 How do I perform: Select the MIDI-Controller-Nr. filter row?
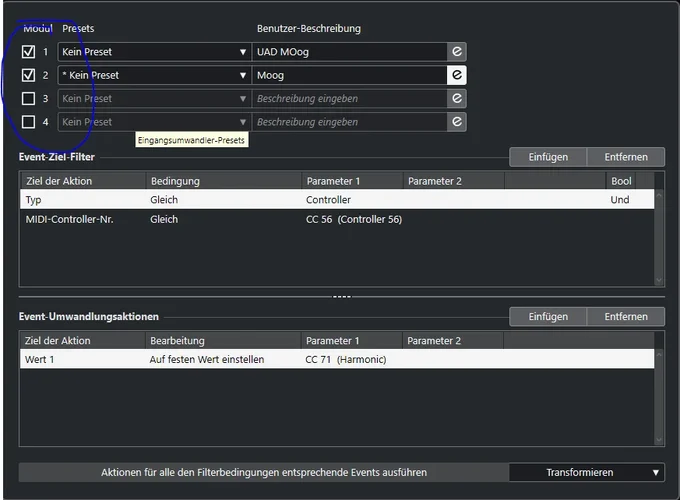pyautogui.click(x=70, y=219)
